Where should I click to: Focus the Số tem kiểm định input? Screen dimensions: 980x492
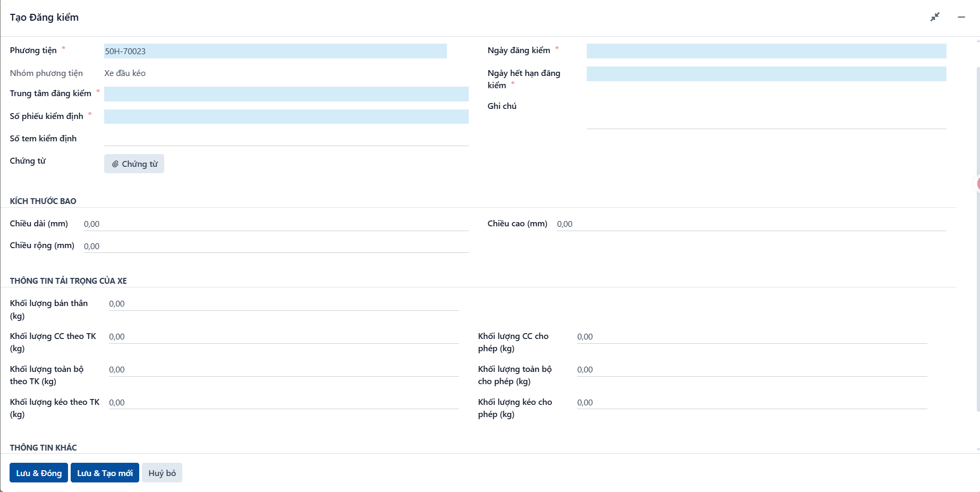[286, 139]
